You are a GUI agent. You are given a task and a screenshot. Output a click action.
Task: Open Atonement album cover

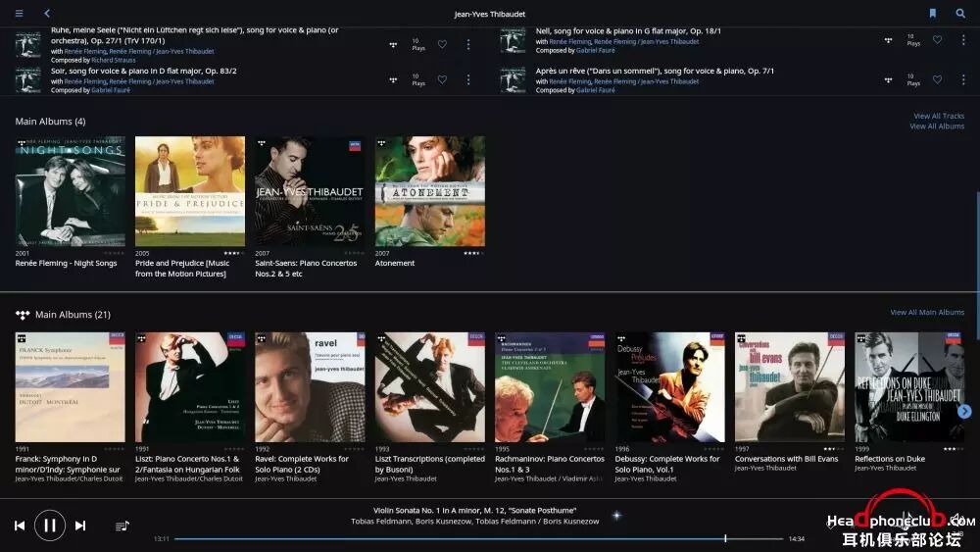click(x=430, y=191)
